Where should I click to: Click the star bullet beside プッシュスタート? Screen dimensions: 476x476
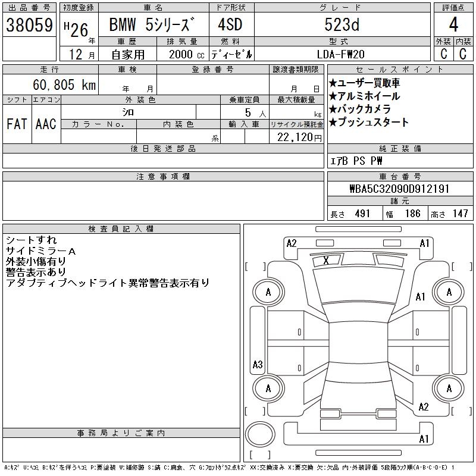(333, 123)
